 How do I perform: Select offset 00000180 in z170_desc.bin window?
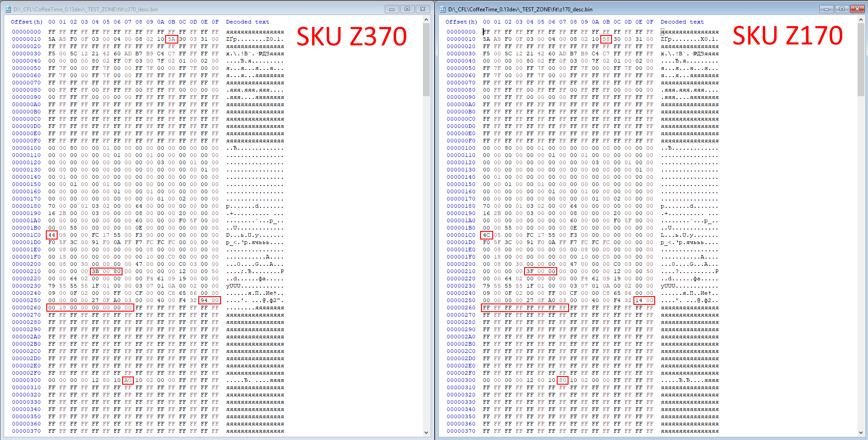(x=461, y=206)
